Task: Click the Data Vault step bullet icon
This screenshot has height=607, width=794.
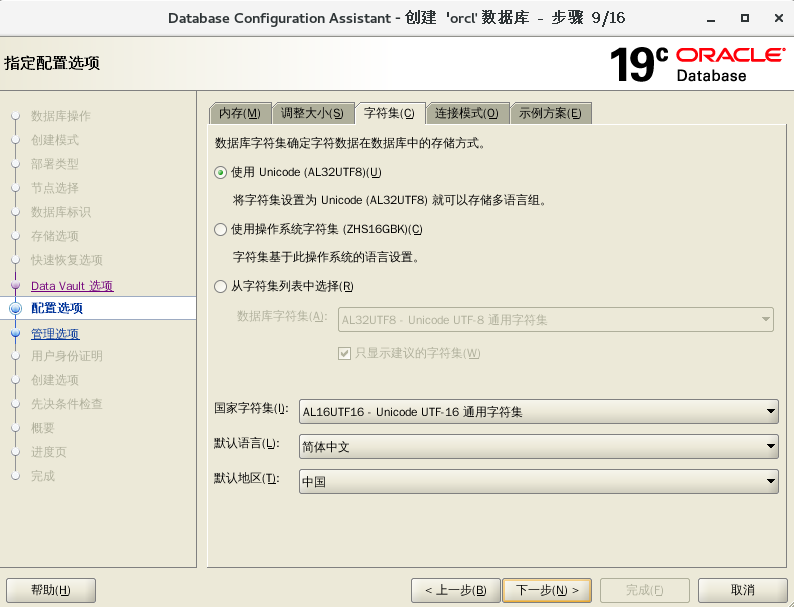Action: click(x=15, y=286)
